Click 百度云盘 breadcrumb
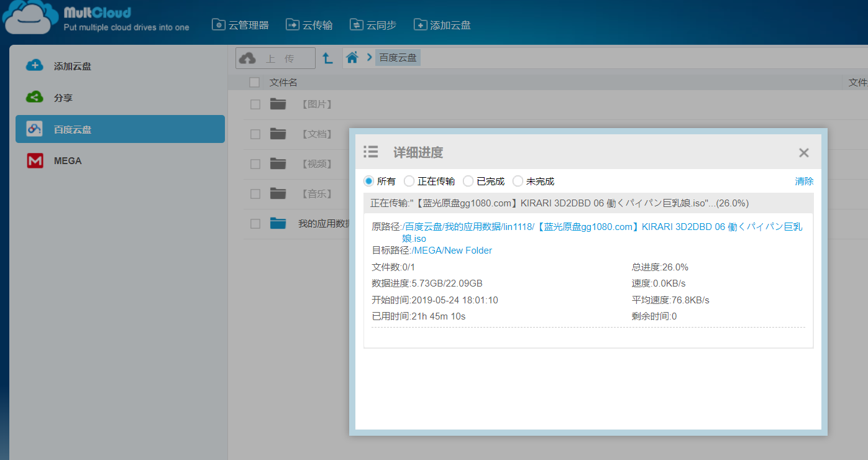868x460 pixels. point(398,58)
